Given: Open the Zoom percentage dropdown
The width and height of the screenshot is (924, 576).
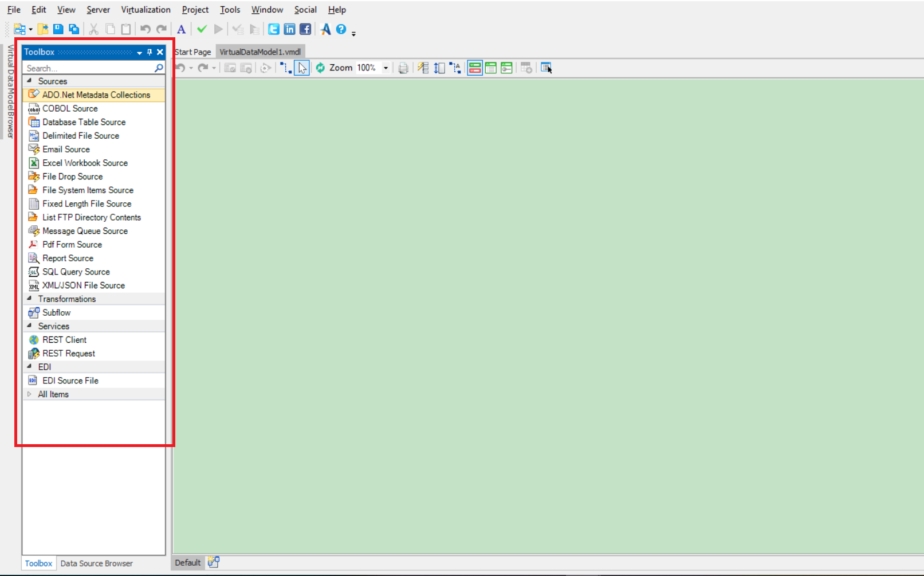Looking at the screenshot, I should pyautogui.click(x=386, y=68).
